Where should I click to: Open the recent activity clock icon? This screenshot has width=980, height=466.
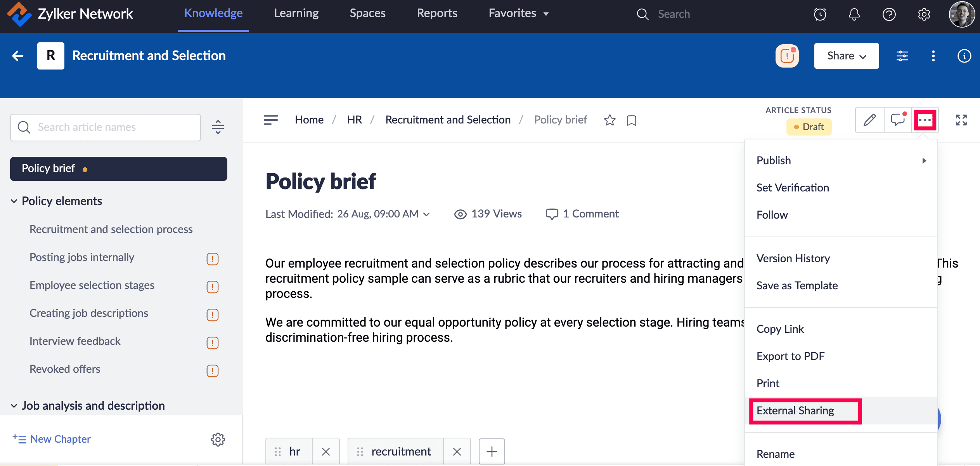(x=820, y=14)
